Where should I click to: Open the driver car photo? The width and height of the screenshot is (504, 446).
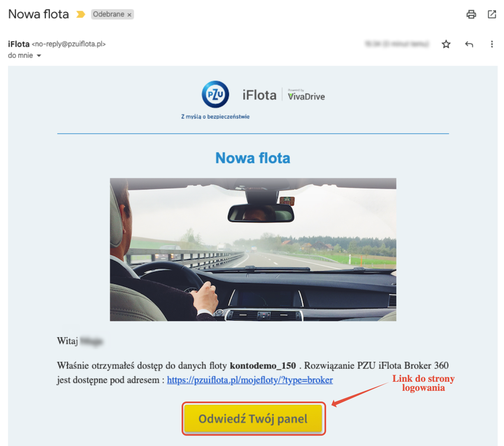coord(253,250)
